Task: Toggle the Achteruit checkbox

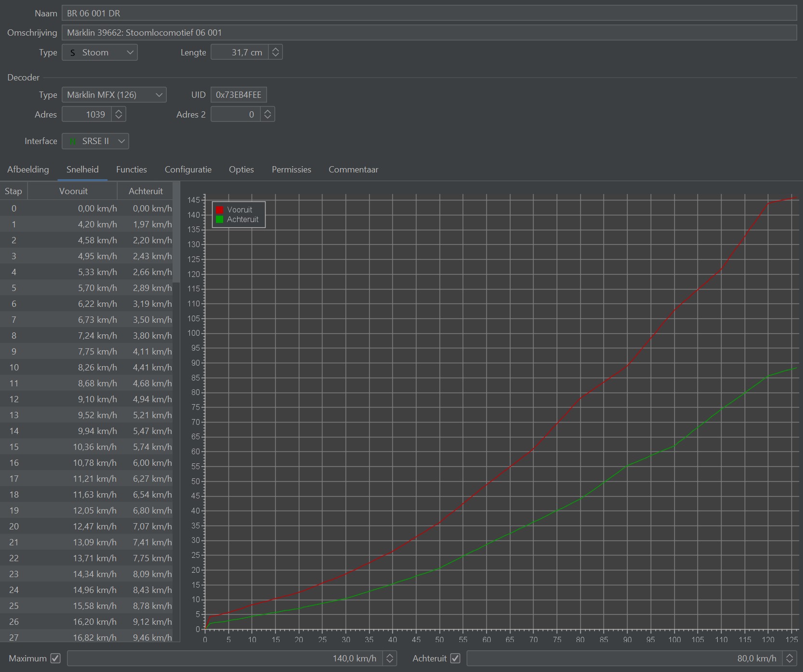Action: [x=455, y=658]
